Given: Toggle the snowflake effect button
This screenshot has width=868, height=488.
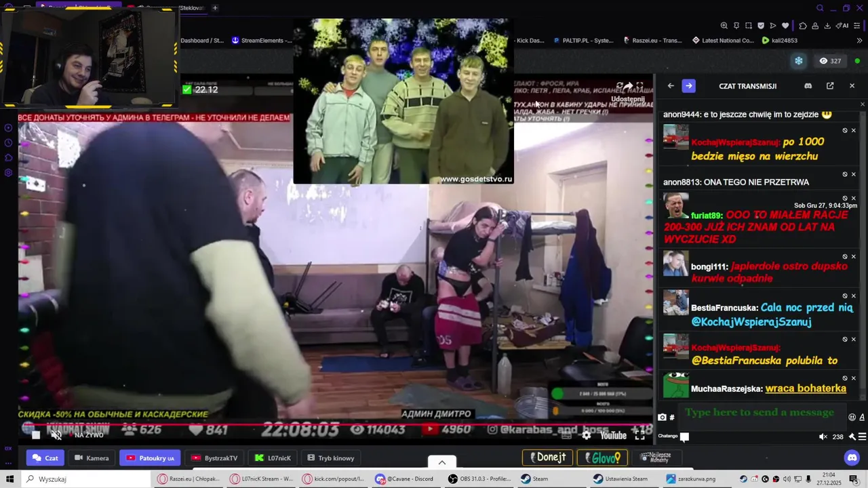Looking at the screenshot, I should pos(799,61).
